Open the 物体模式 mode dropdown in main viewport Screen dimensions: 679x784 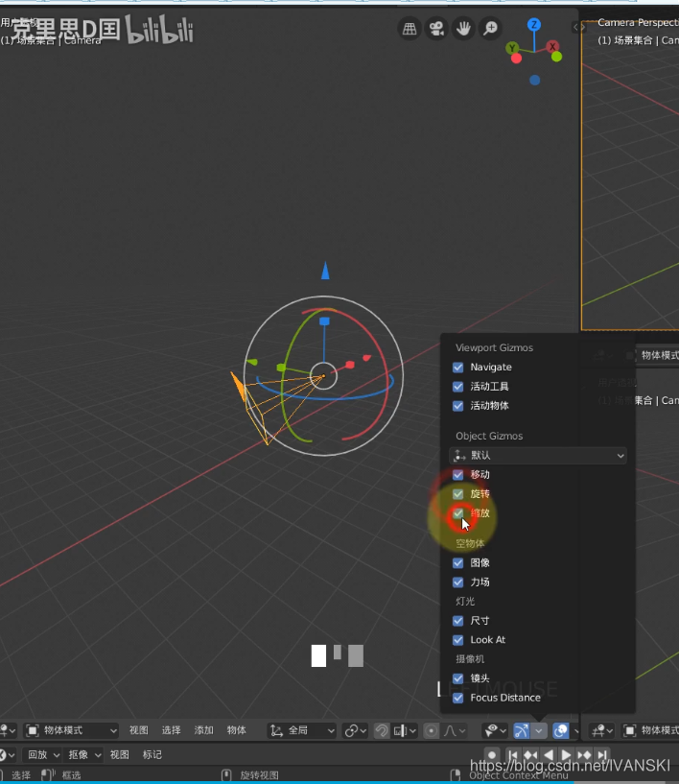71,730
